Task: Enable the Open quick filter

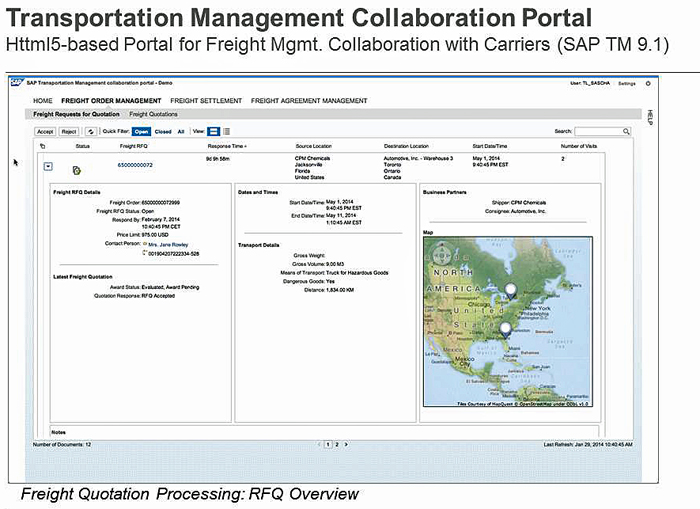Action: tap(142, 131)
